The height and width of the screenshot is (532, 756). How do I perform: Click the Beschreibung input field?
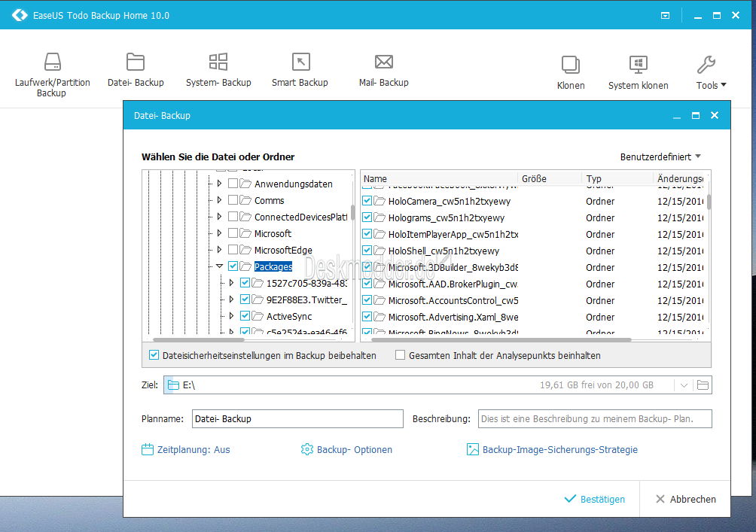click(595, 419)
